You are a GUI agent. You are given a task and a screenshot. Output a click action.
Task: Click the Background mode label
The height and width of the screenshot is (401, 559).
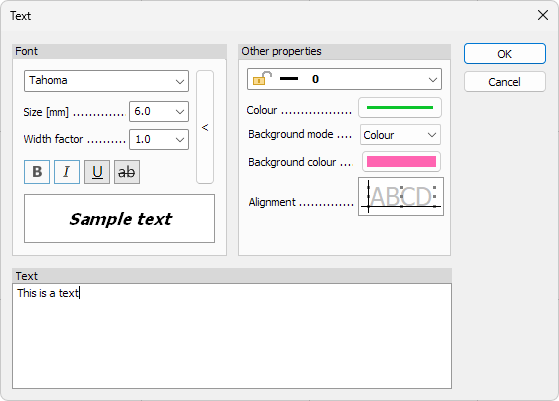click(291, 134)
